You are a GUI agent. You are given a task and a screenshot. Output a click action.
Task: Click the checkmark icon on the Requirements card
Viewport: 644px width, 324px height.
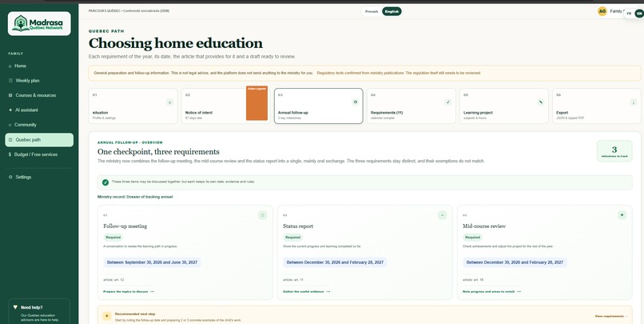click(x=448, y=102)
